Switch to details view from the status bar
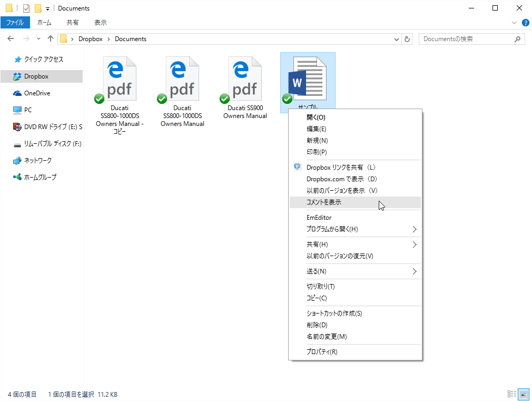Screen dimensions: 532x401 pos(511,394)
